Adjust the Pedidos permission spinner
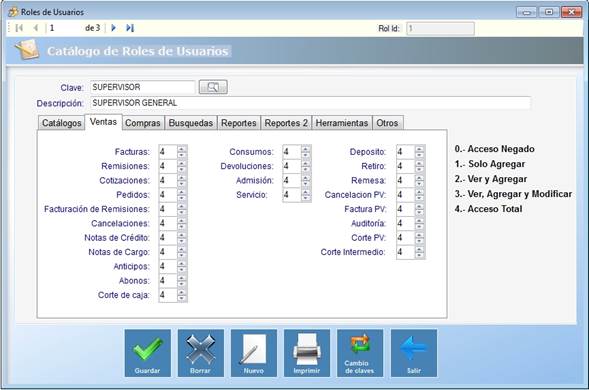This screenshot has width=589, height=390. click(173, 195)
